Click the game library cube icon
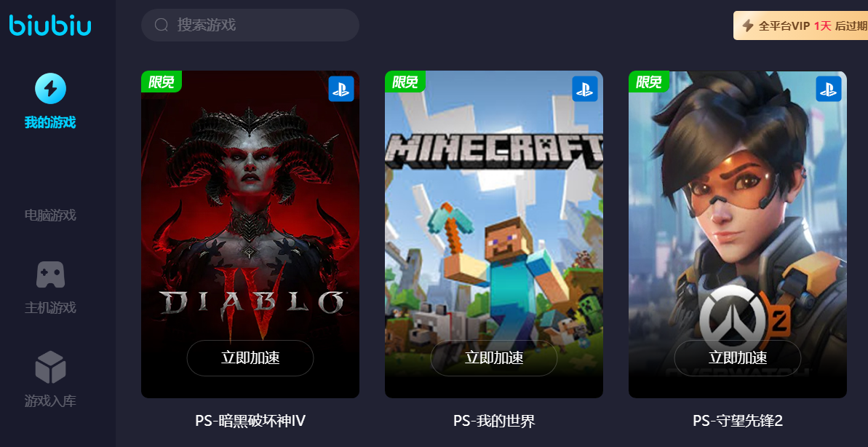868x447 pixels. pyautogui.click(x=50, y=367)
